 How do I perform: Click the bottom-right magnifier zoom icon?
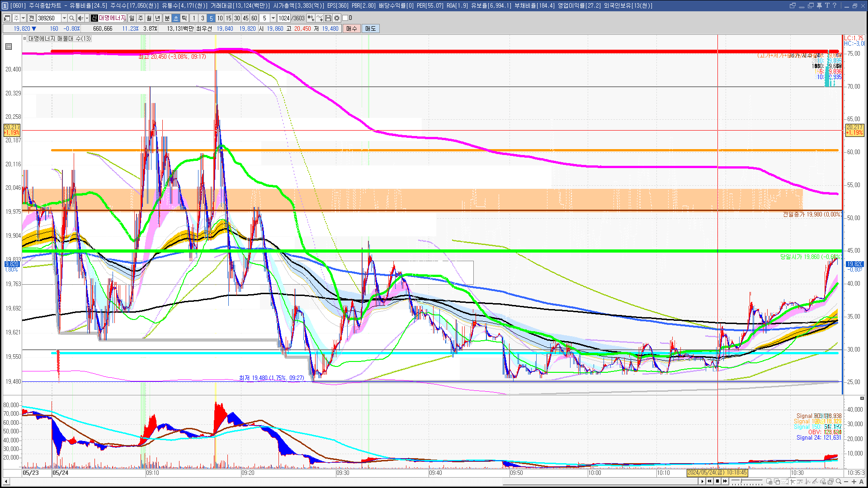point(838,481)
